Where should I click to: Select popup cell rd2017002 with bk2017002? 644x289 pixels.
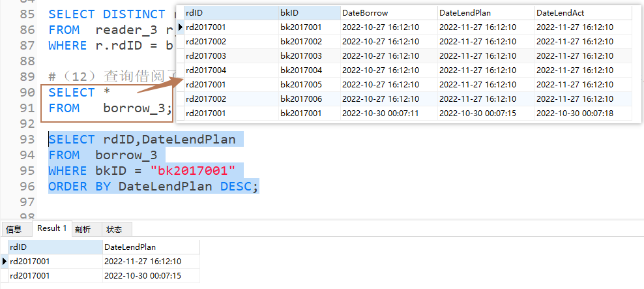[231, 42]
